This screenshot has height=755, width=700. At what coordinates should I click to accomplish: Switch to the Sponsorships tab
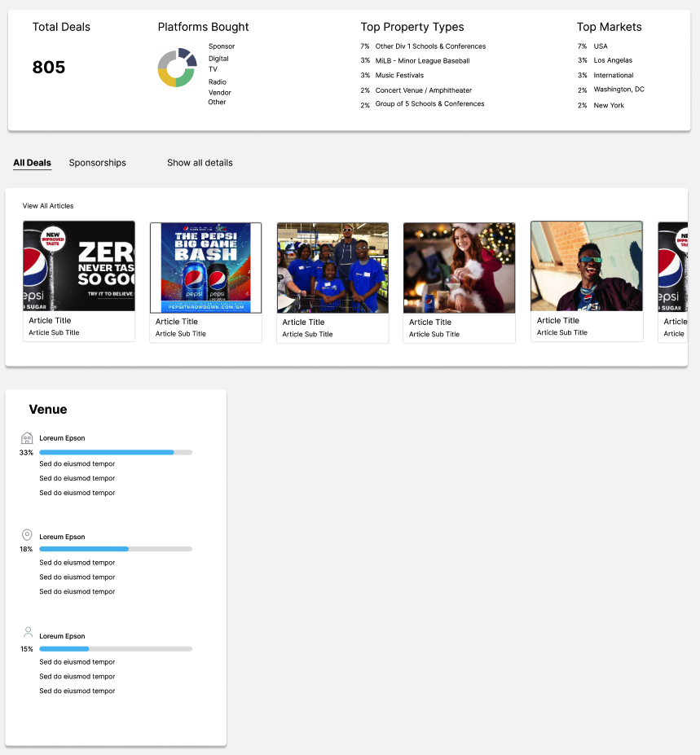click(97, 163)
